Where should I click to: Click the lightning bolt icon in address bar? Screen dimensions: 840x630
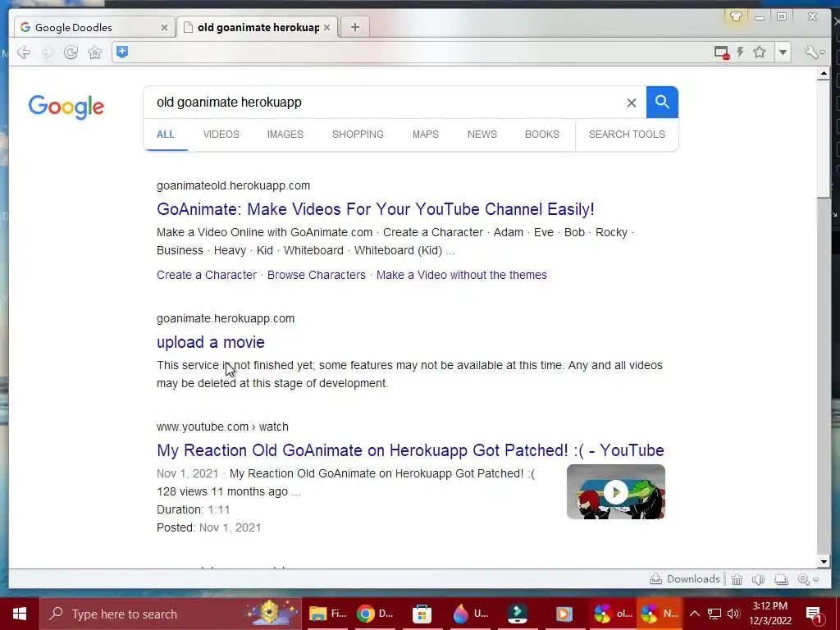click(741, 52)
